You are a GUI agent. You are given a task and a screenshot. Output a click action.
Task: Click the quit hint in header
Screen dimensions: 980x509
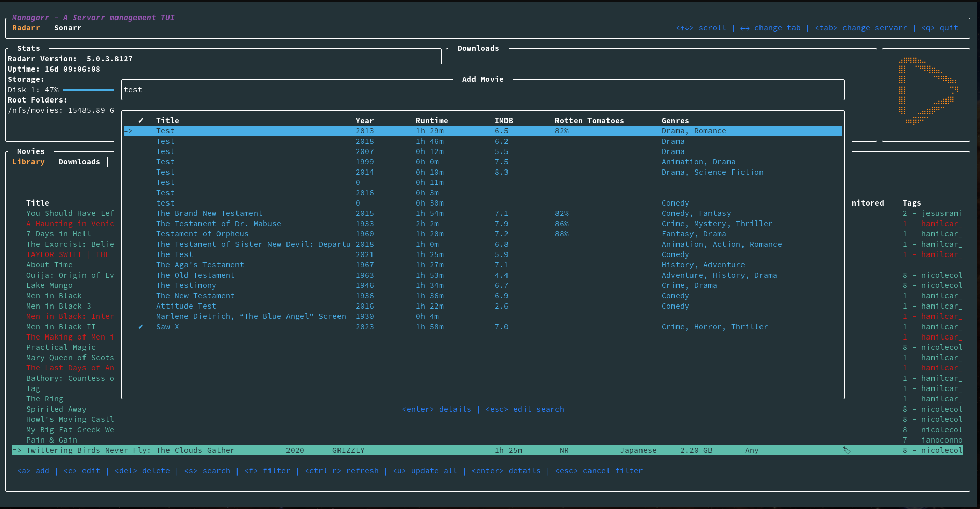click(940, 28)
